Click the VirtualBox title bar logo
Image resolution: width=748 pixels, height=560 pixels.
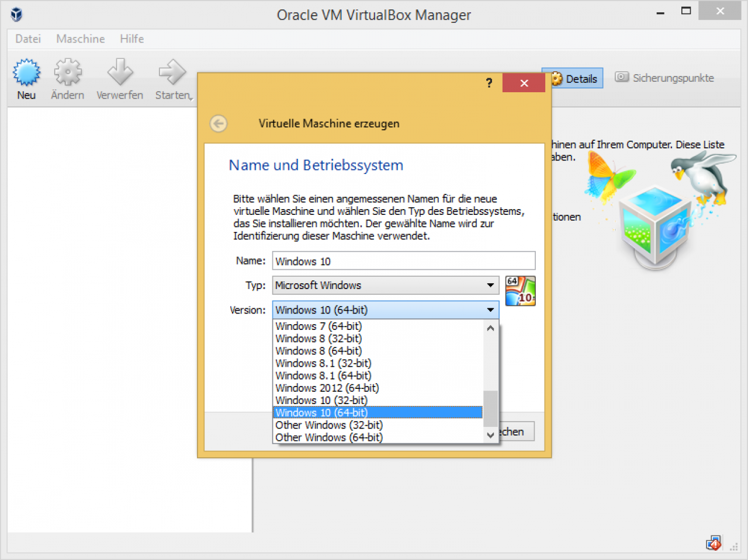(16, 15)
